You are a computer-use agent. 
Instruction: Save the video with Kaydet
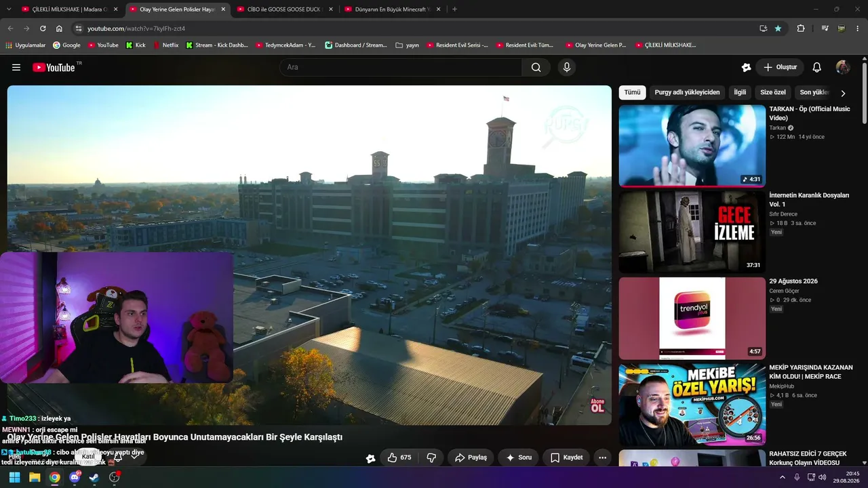pos(566,457)
